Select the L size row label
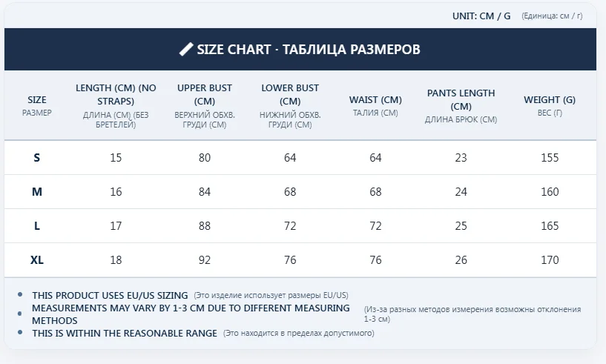 click(x=37, y=226)
